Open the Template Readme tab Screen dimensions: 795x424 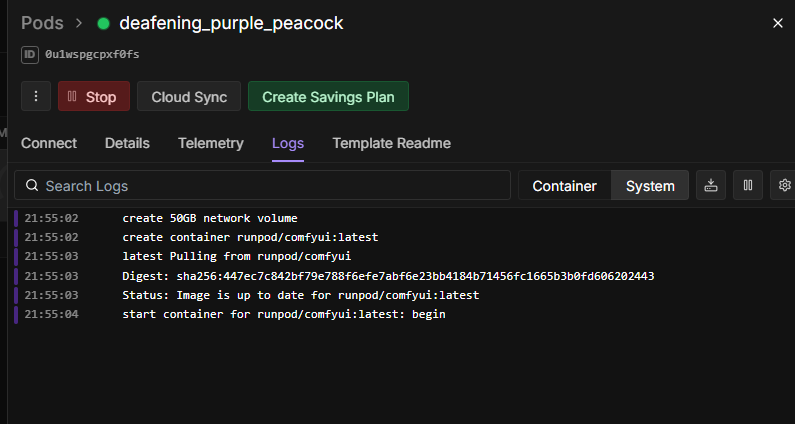tap(391, 143)
